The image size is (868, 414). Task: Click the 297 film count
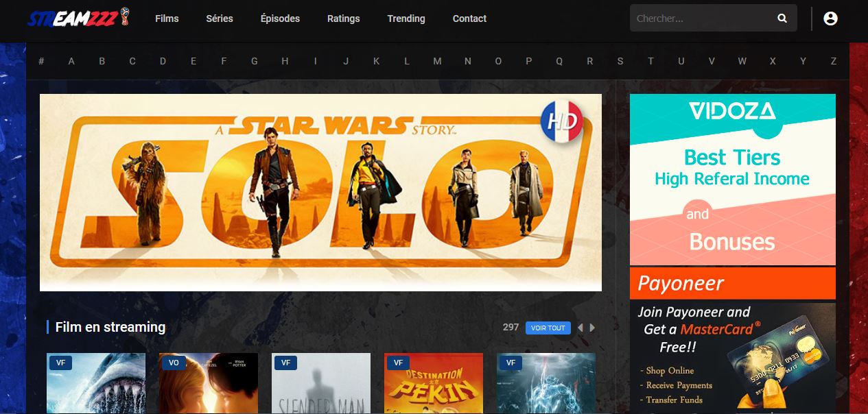click(511, 328)
